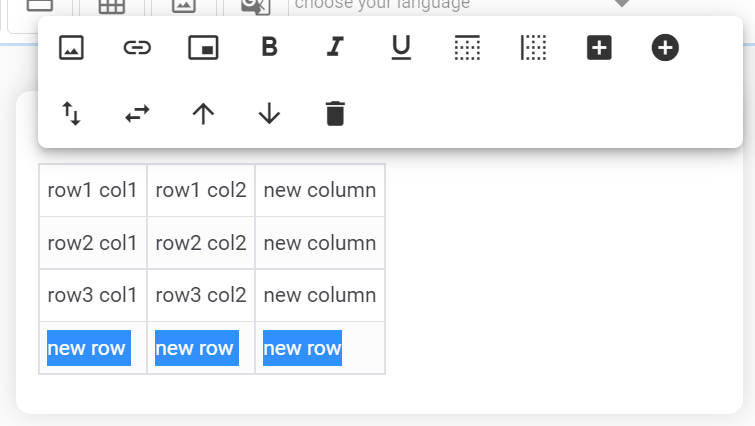The image size is (755, 426).
Task: Click the top border table icon
Action: point(467,47)
